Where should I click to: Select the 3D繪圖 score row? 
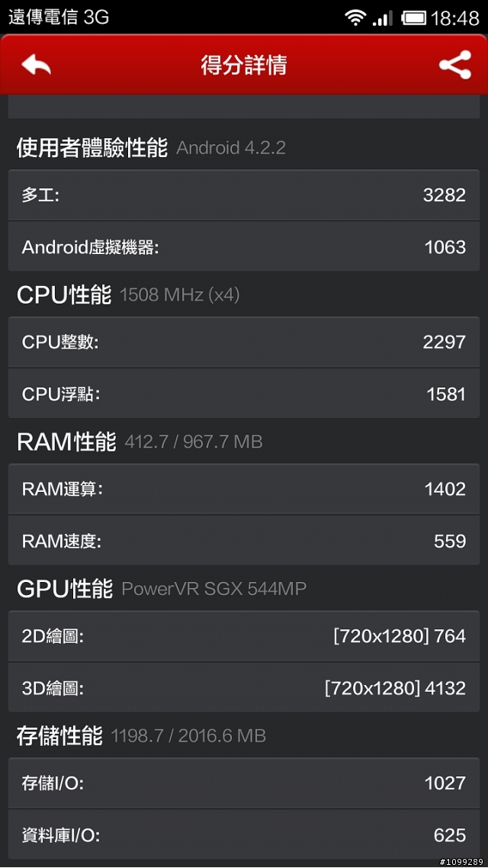click(244, 688)
